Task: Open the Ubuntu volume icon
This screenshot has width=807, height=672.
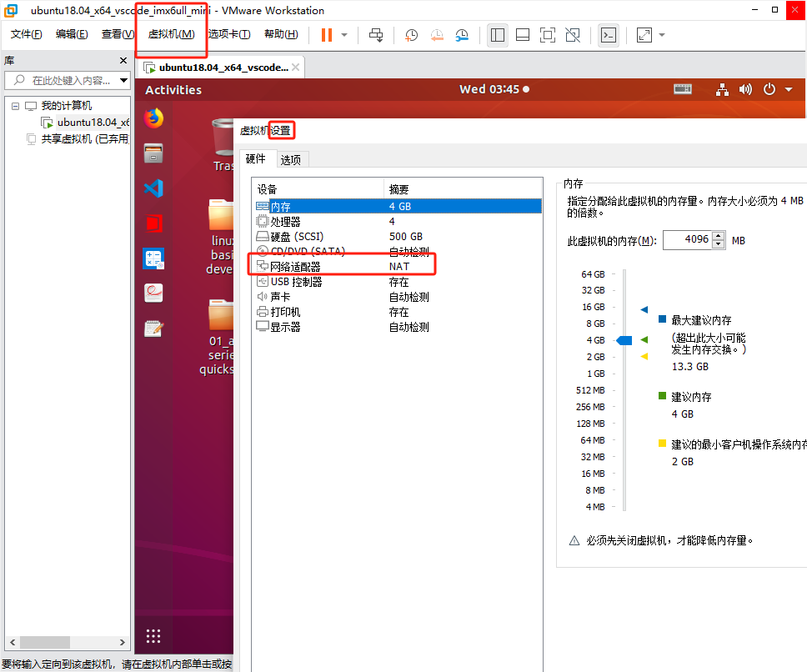Action: (x=745, y=89)
